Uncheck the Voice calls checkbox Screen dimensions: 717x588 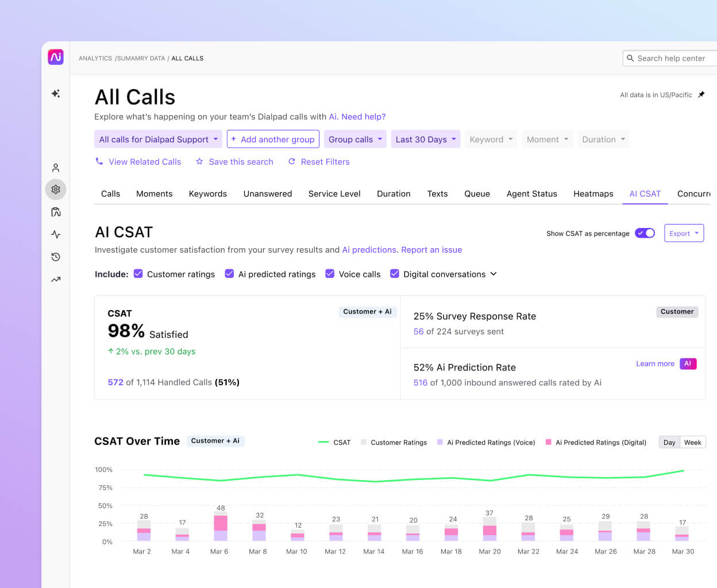click(329, 274)
